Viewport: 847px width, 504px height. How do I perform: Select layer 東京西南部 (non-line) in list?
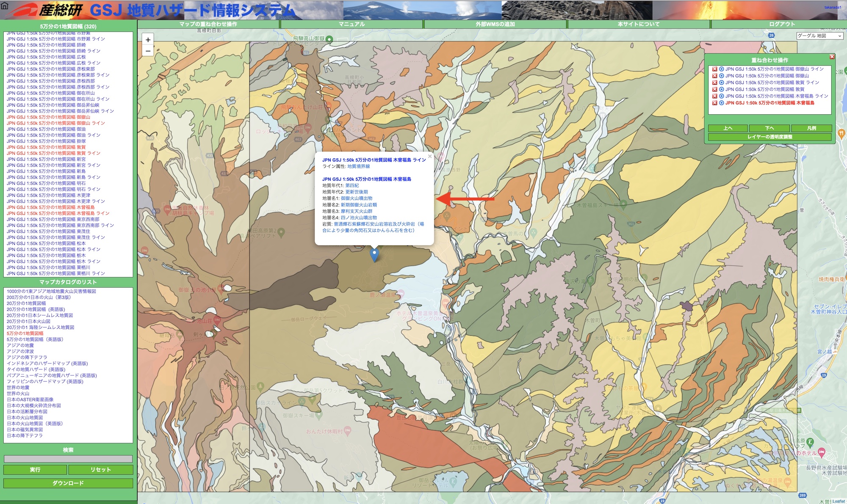point(53,219)
